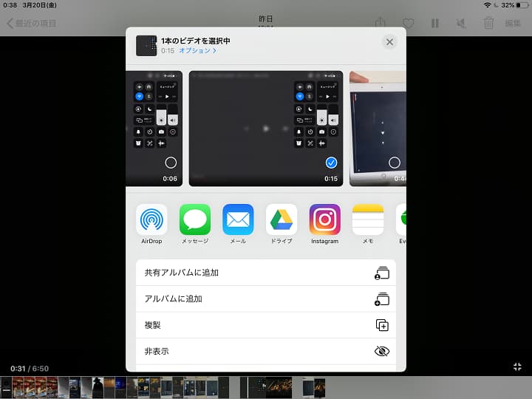Screen dimensions: 532x399
Task: Check Wi-Fi status icon
Action: 487,5
